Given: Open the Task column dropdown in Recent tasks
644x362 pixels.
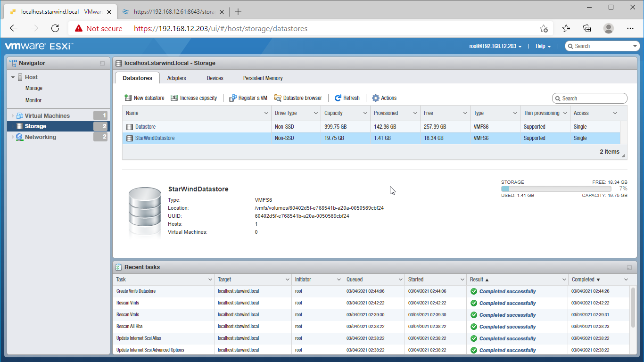Looking at the screenshot, I should (210, 280).
